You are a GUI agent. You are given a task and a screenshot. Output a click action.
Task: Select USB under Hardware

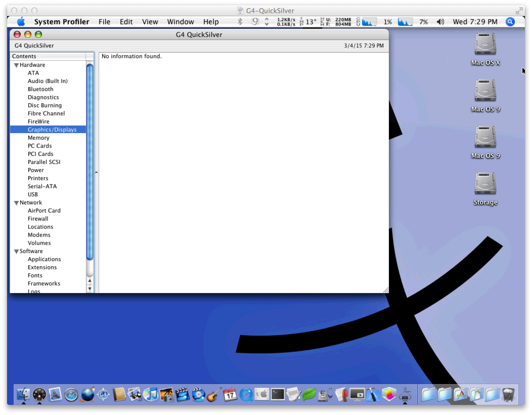coord(33,194)
